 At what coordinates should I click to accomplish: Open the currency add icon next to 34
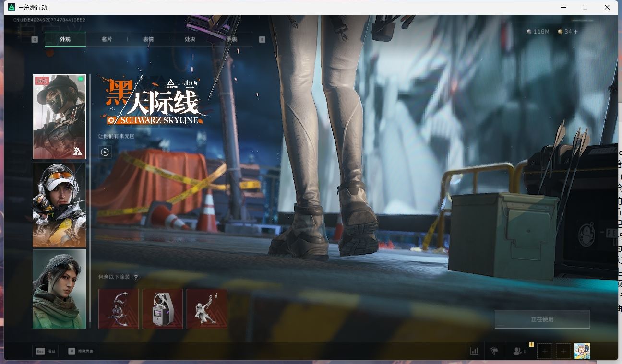coord(575,32)
